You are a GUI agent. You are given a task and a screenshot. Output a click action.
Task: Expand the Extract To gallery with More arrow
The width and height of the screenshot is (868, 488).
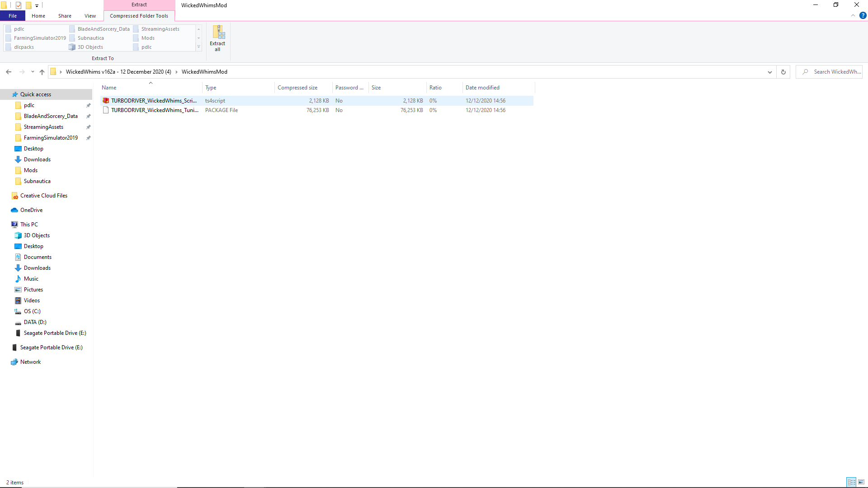coord(199,47)
